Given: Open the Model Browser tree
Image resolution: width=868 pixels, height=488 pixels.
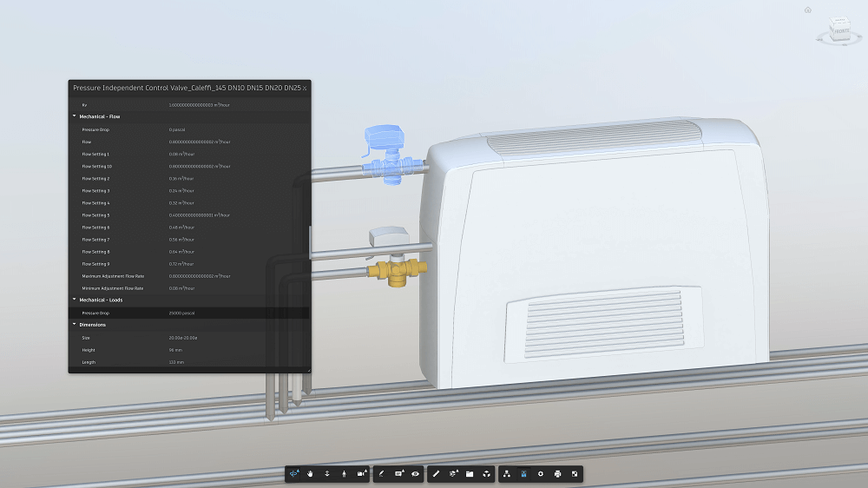Looking at the screenshot, I should point(507,474).
